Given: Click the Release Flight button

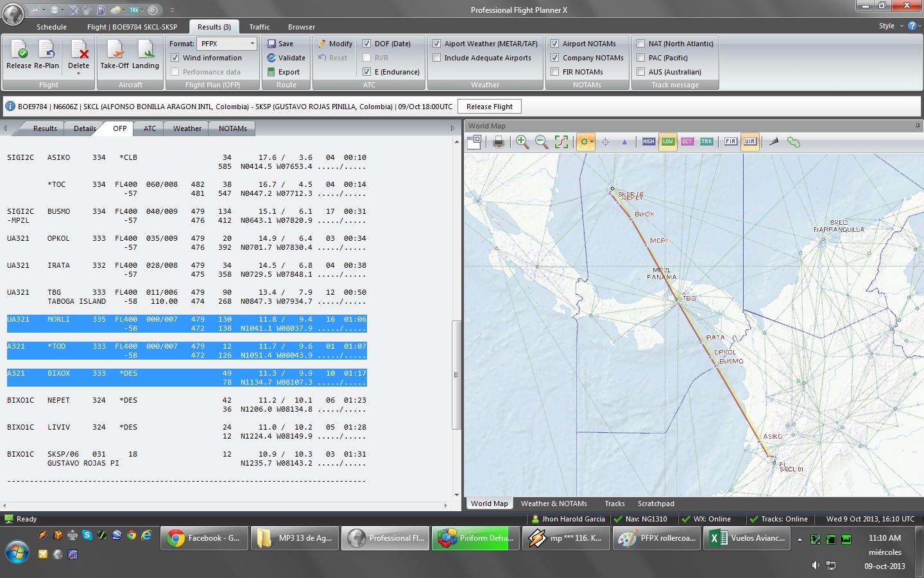Looking at the screenshot, I should point(490,107).
